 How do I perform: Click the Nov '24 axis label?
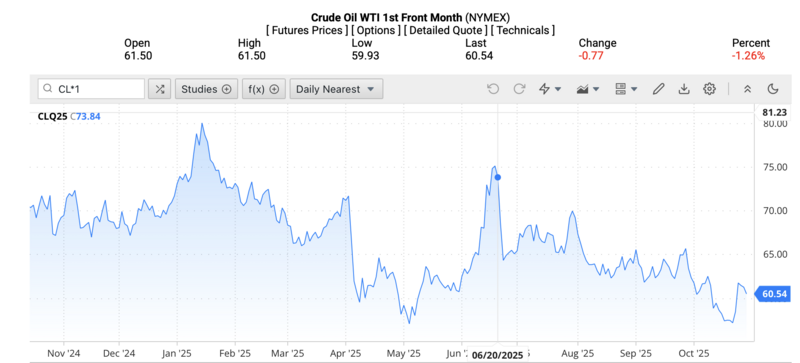click(64, 353)
